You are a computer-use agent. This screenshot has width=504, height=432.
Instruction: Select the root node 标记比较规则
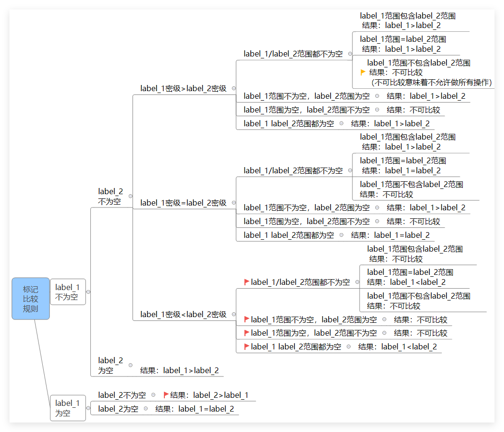click(30, 299)
